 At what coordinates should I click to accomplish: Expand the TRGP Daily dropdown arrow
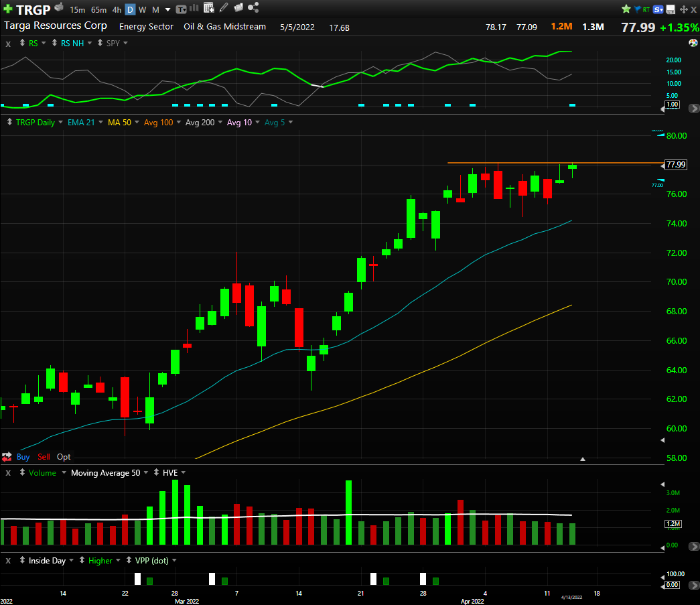pos(60,123)
